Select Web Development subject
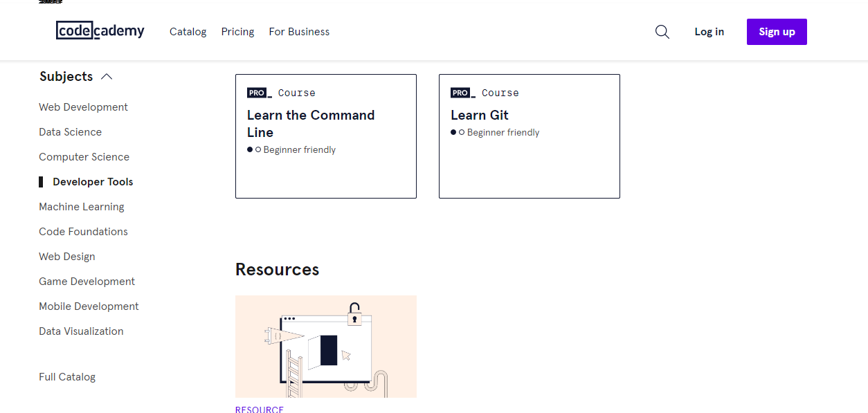 click(83, 107)
